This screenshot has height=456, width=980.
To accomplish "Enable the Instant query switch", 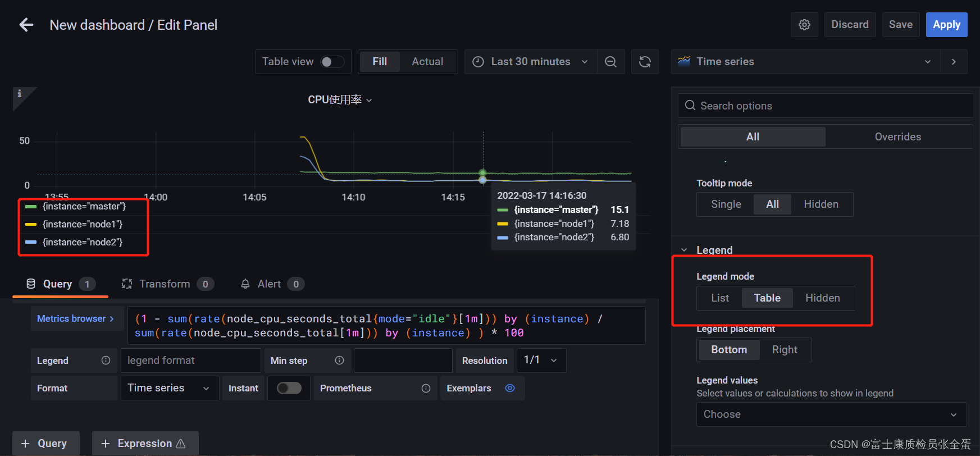I will 289,388.
